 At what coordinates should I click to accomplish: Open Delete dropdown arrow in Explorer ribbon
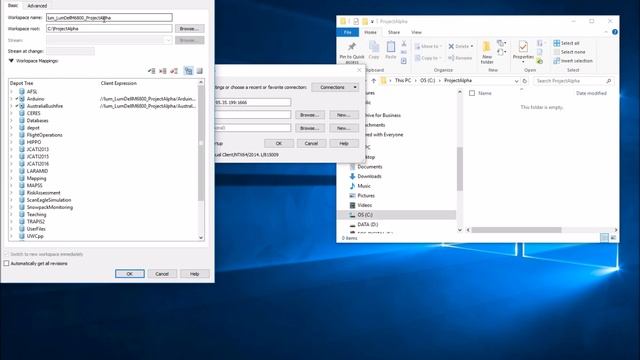pos(472,47)
